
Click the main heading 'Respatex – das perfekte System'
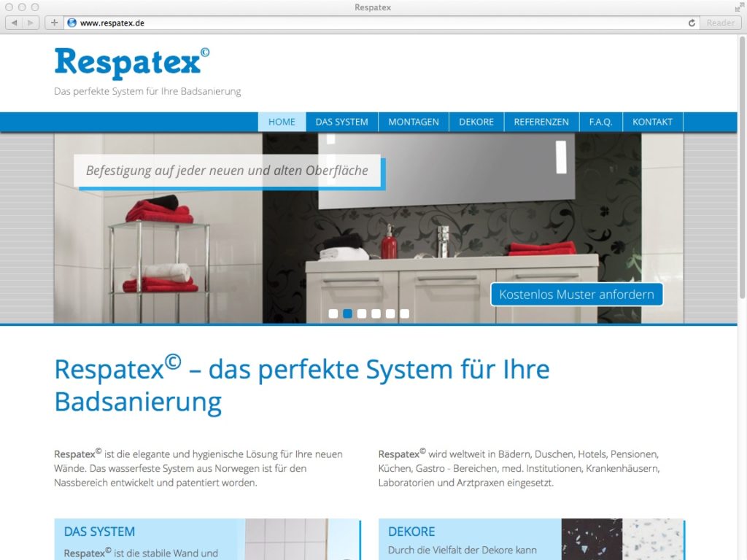[x=302, y=385]
